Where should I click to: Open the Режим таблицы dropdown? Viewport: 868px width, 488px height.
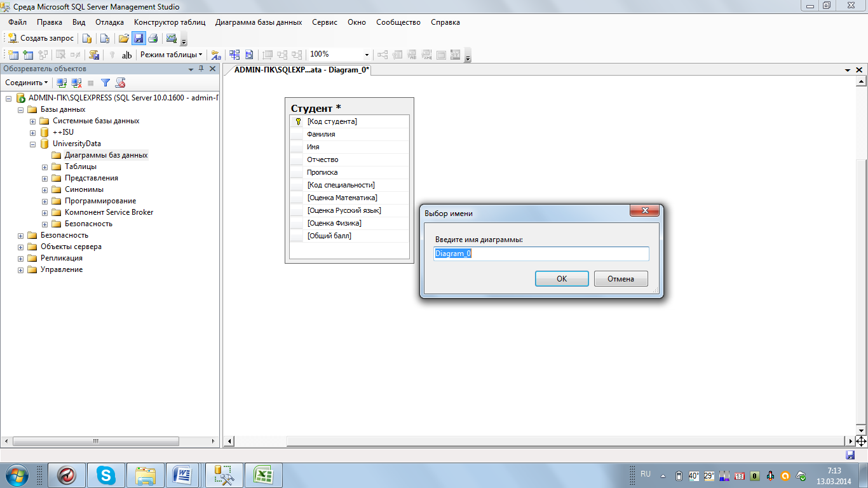pos(172,55)
